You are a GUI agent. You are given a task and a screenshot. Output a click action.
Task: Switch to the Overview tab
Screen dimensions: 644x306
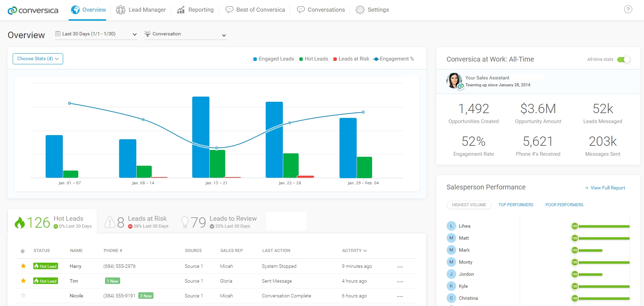pos(88,10)
